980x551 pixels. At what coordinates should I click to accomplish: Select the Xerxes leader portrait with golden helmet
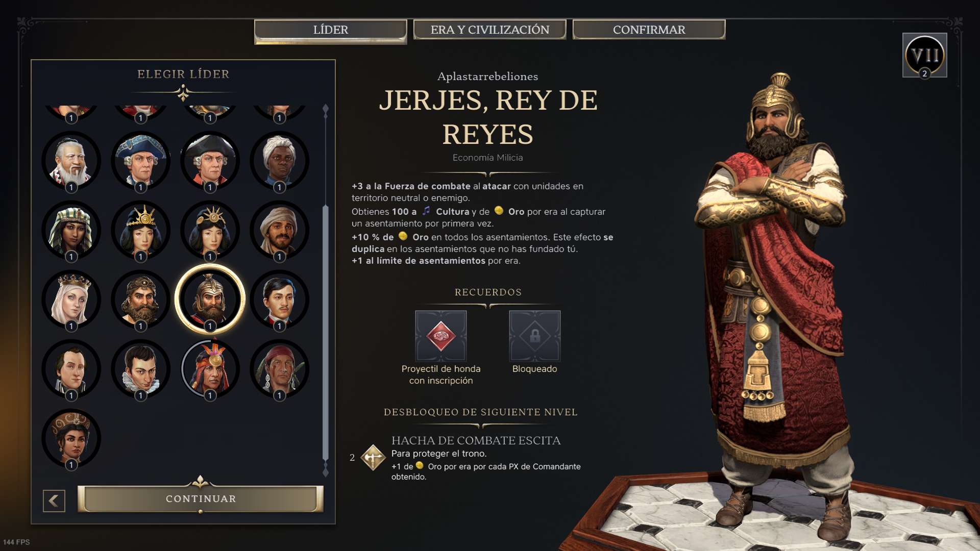[210, 299]
